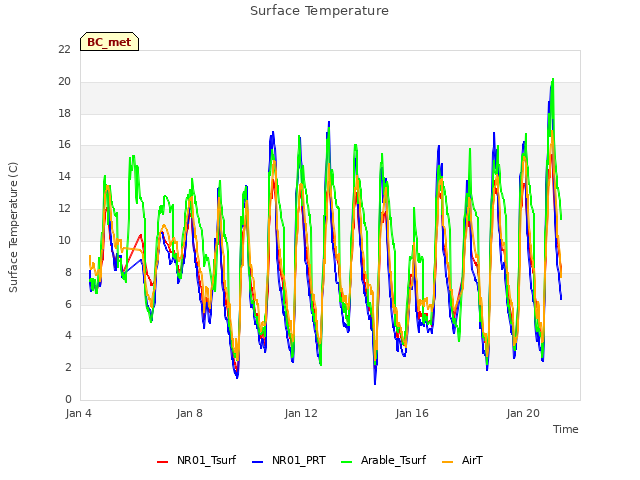
Task: Click the green peak above 20 near Jan 21
Action: pos(553,79)
